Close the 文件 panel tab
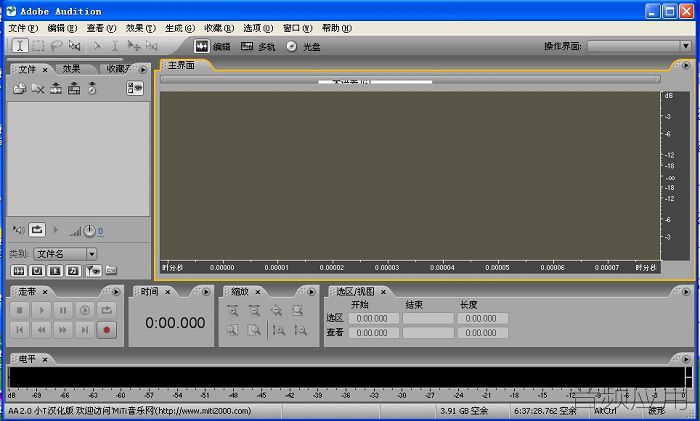700x421 pixels. [45, 70]
